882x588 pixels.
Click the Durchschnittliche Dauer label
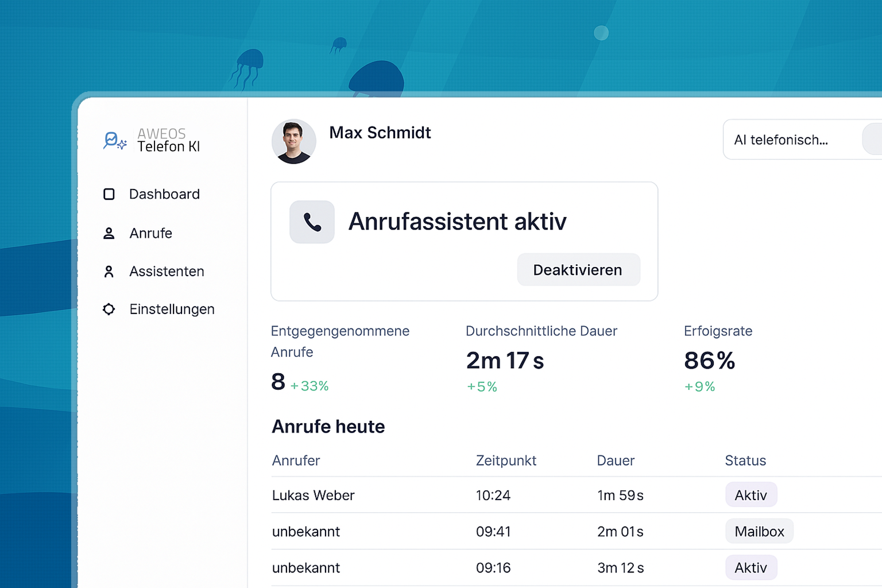tap(541, 331)
